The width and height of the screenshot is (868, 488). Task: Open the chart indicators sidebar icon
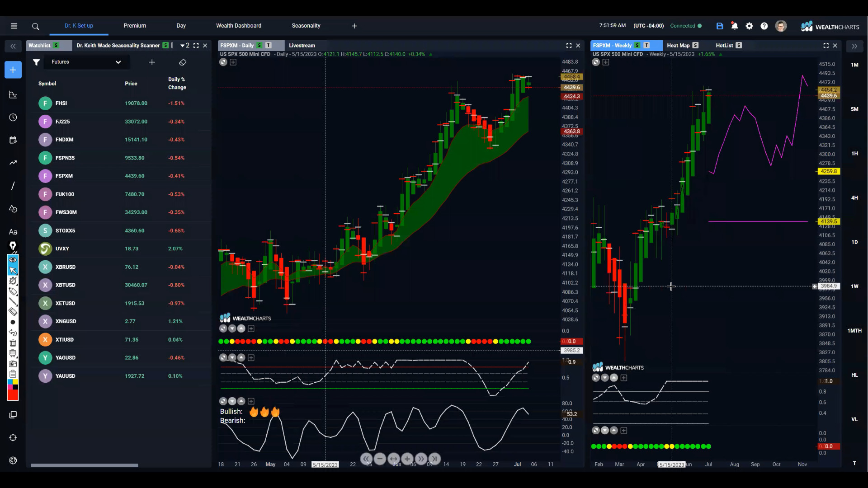(13, 95)
